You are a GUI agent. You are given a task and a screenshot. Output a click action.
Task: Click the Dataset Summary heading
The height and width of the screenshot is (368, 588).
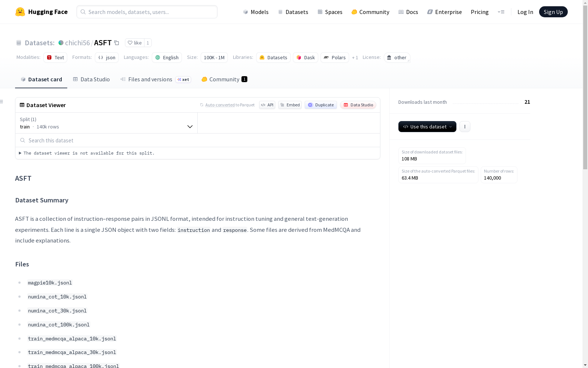click(42, 200)
